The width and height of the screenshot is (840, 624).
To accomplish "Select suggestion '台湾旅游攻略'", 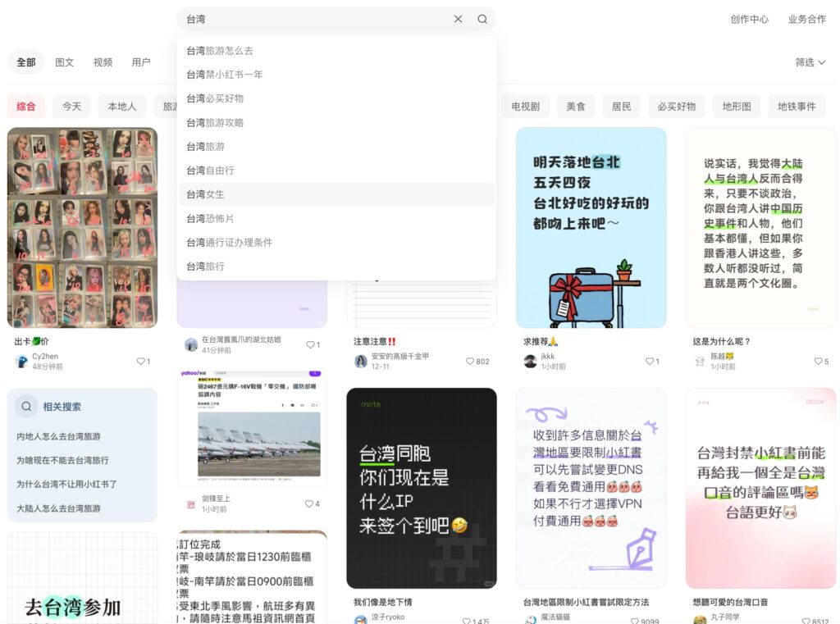I will pos(215,122).
